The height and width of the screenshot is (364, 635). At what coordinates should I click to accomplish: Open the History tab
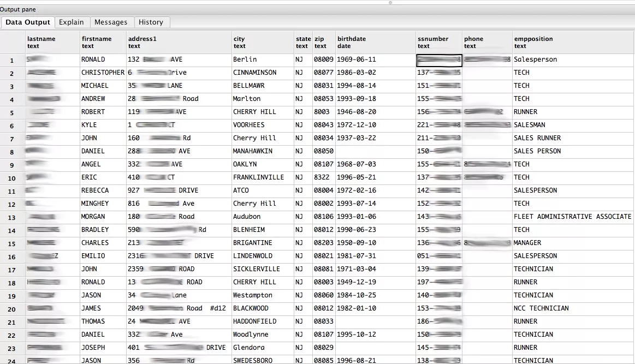point(151,22)
